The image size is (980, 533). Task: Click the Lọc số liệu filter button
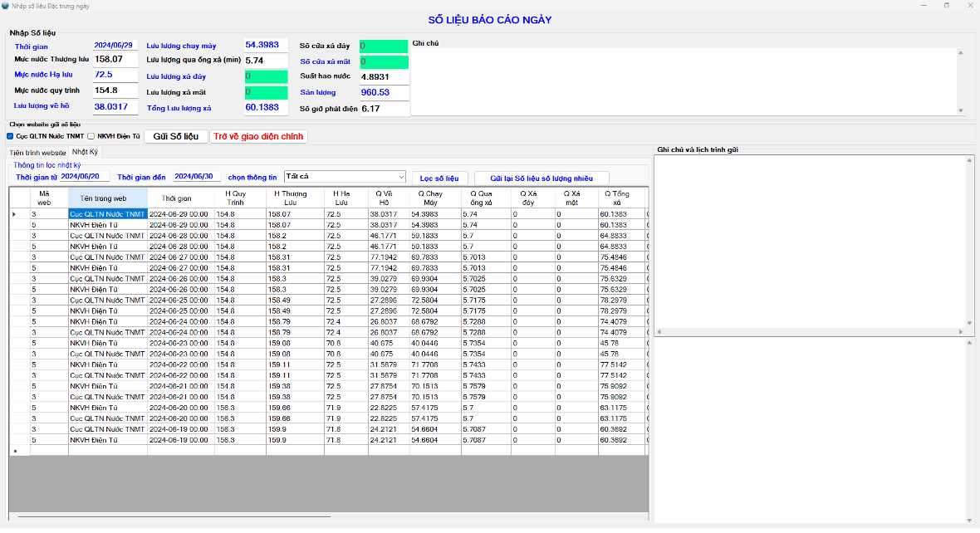pyautogui.click(x=439, y=178)
